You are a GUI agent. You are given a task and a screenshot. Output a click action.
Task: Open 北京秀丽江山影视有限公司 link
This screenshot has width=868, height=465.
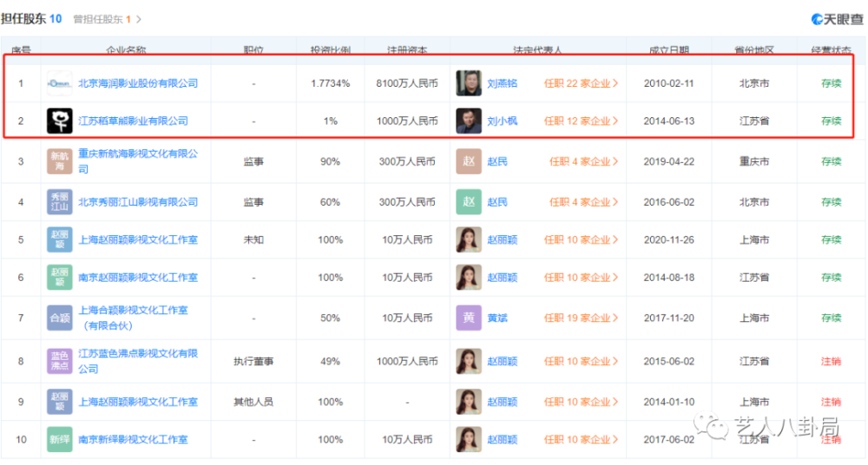tap(138, 202)
